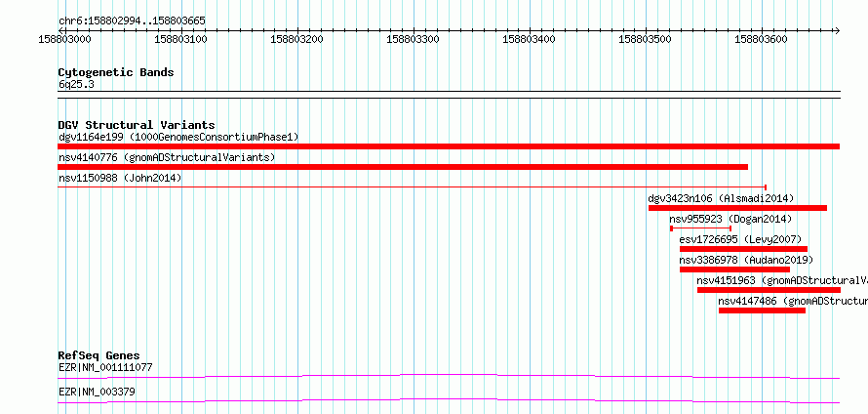This screenshot has height=414, width=868.
Task: Click the nsv4140776 (gnomADStructuralVariants) label
Action: tap(167, 157)
